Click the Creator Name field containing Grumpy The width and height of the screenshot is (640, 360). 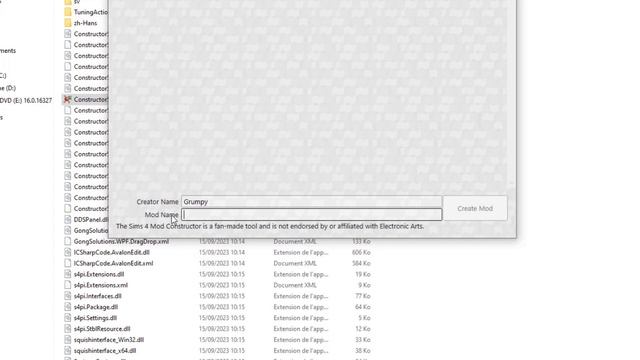click(311, 202)
